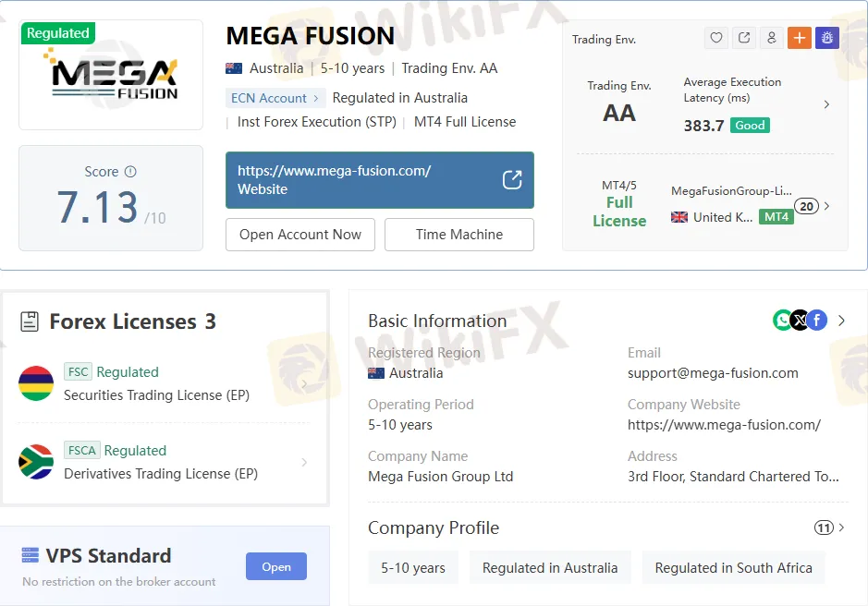Click the WhatsApp icon in Basic Information

[783, 321]
